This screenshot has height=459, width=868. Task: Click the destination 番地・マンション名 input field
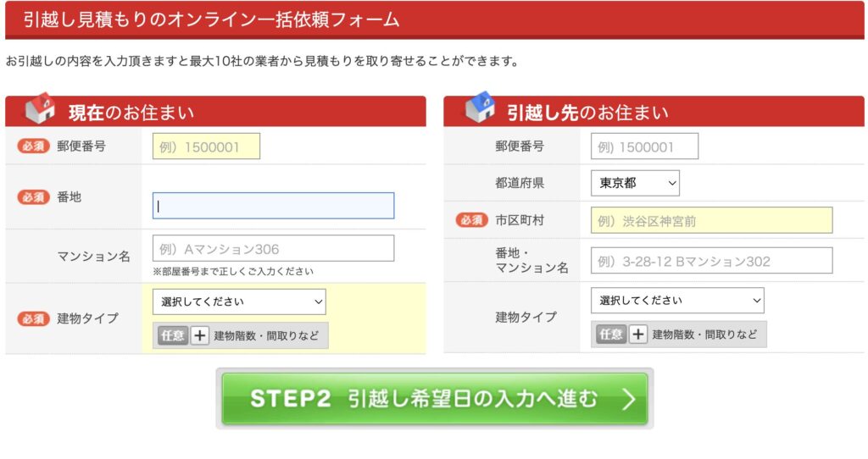[x=712, y=261]
